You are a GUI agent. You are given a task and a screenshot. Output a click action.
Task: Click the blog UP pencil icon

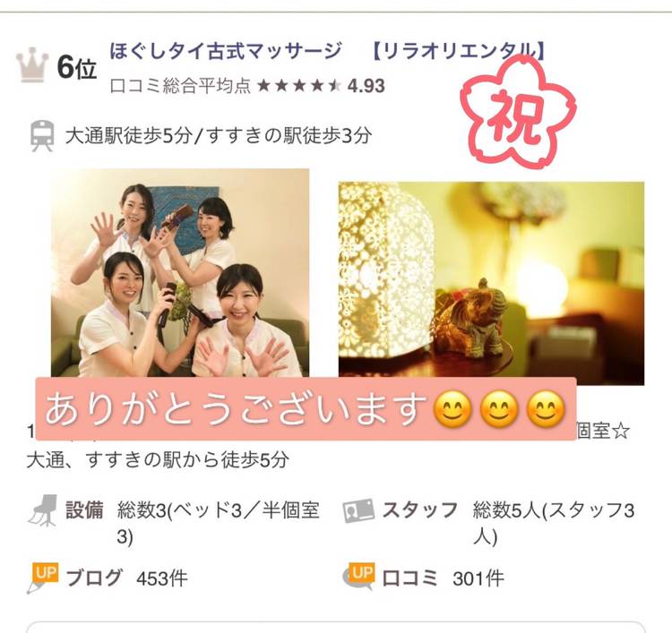coord(42,577)
